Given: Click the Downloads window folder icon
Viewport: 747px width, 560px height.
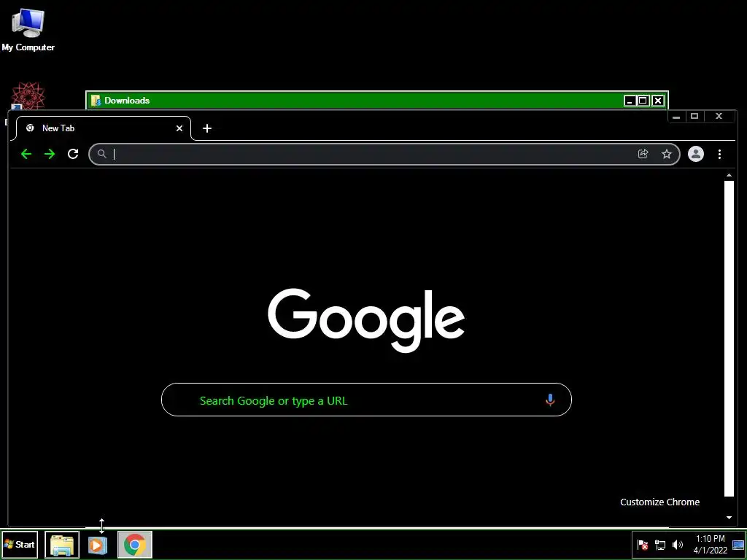Looking at the screenshot, I should [96, 101].
